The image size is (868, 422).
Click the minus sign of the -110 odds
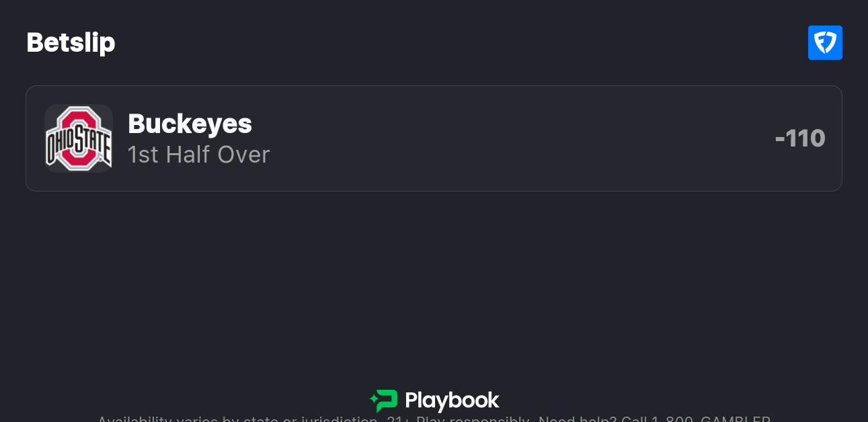780,139
